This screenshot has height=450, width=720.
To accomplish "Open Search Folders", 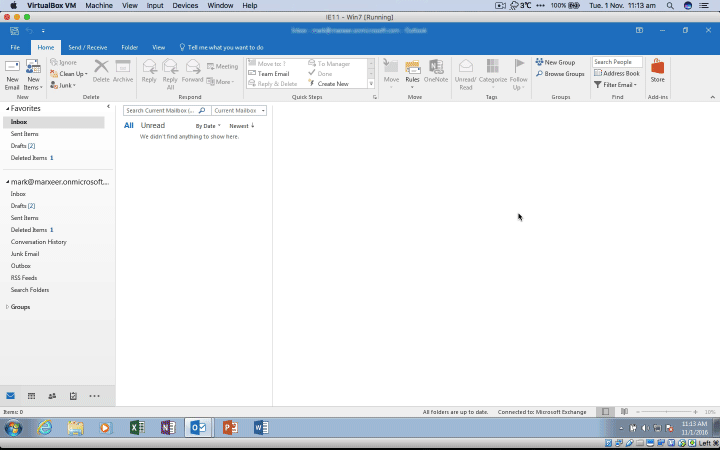I will click(30, 290).
